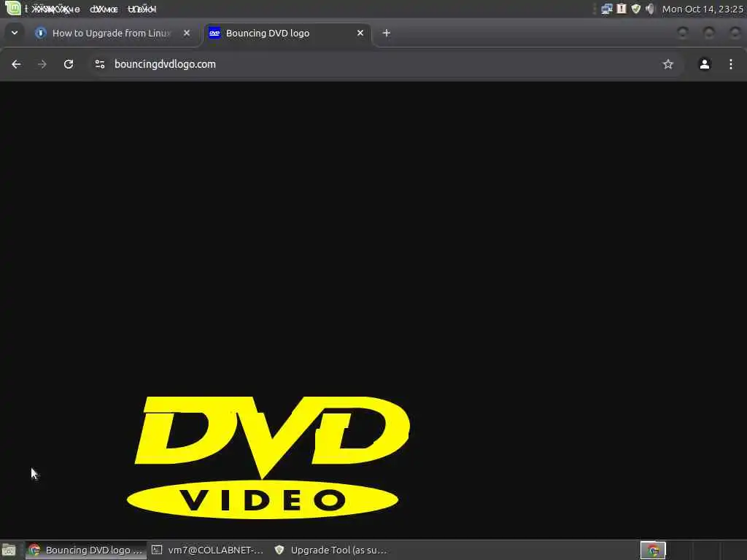
Task: Open the Bouncing DVD tab favicon
Action: click(214, 33)
